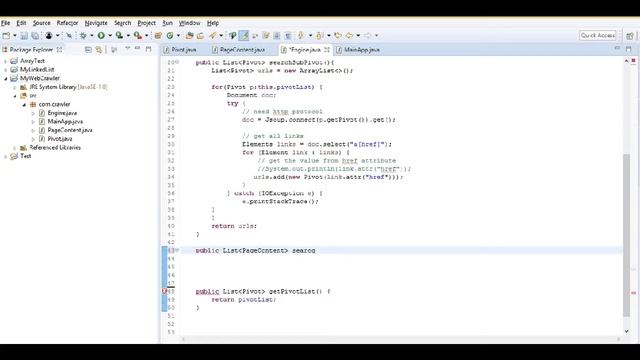Open the Back history dropdown arrow
This screenshot has width=640, height=360.
(x=358, y=36)
